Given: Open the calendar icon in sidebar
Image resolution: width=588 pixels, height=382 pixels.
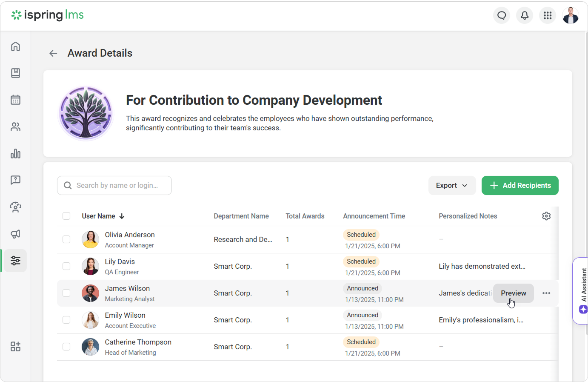Looking at the screenshot, I should 15,100.
